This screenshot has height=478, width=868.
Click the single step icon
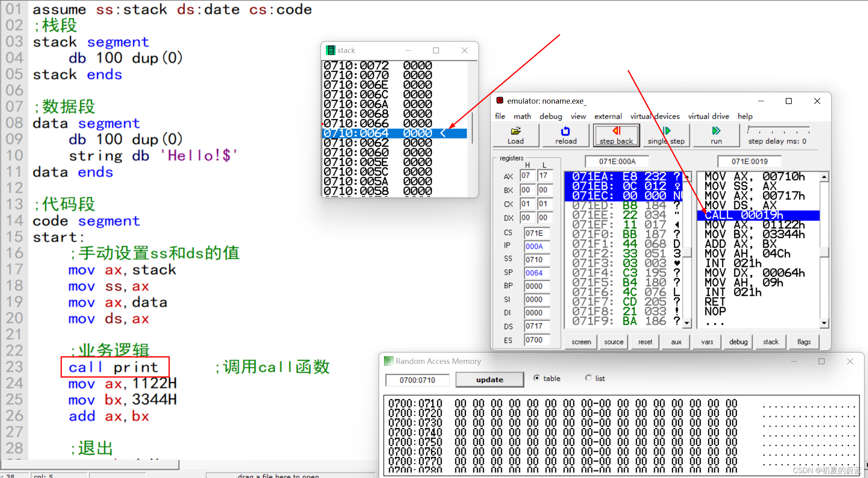(666, 131)
